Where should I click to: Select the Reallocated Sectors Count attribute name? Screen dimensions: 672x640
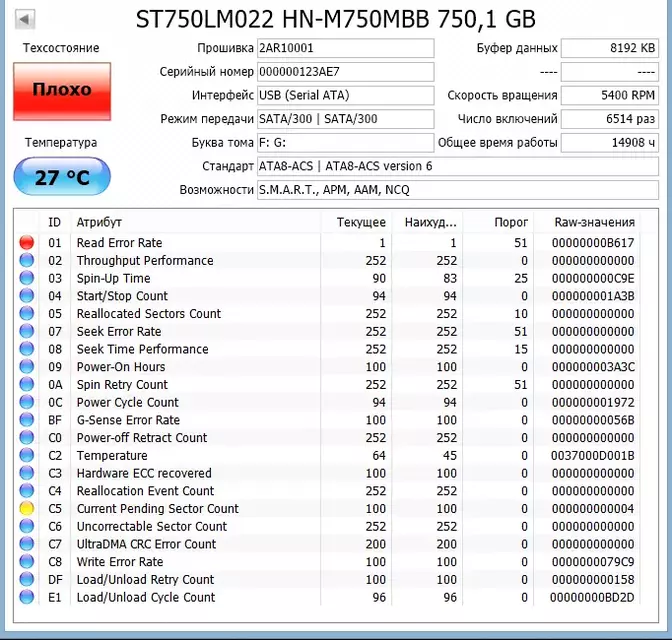149,313
